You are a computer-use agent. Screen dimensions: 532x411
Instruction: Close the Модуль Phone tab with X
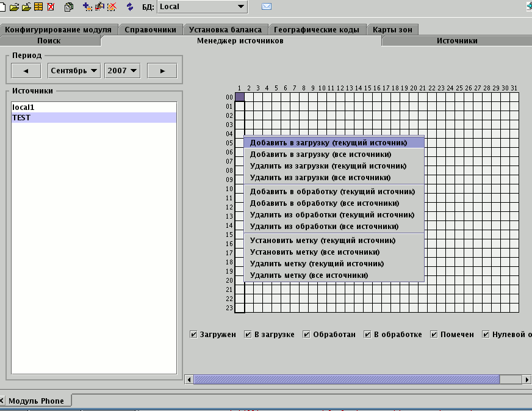[3, 401]
